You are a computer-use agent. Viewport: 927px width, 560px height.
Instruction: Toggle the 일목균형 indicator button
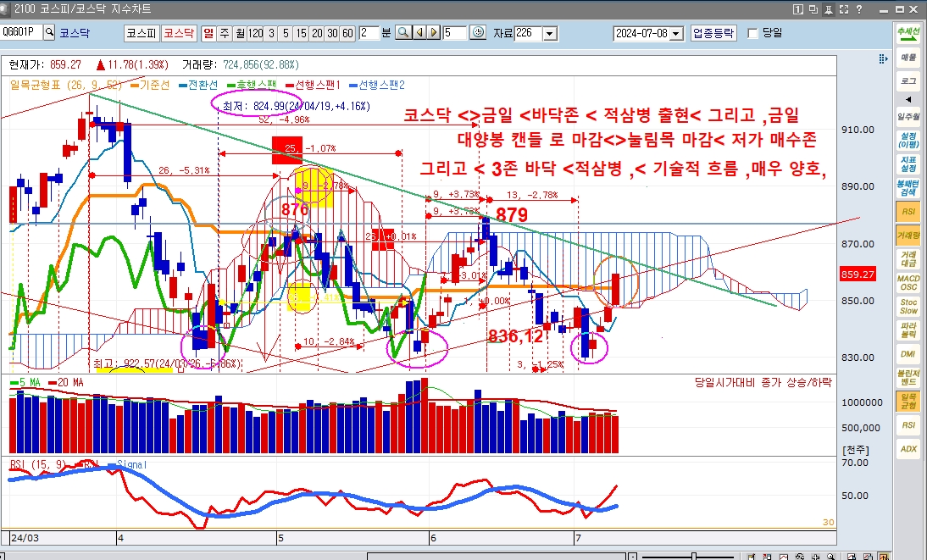(x=908, y=401)
